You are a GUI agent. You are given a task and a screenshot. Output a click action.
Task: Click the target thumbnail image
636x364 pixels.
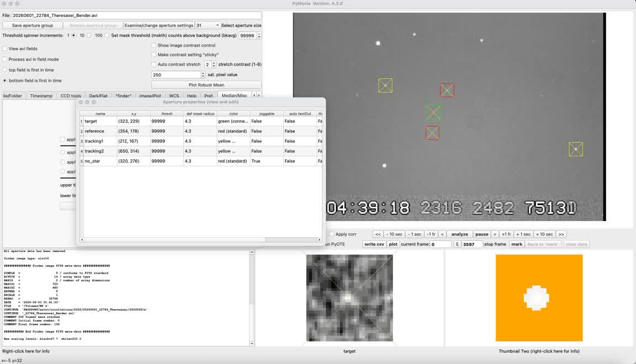coord(349,298)
